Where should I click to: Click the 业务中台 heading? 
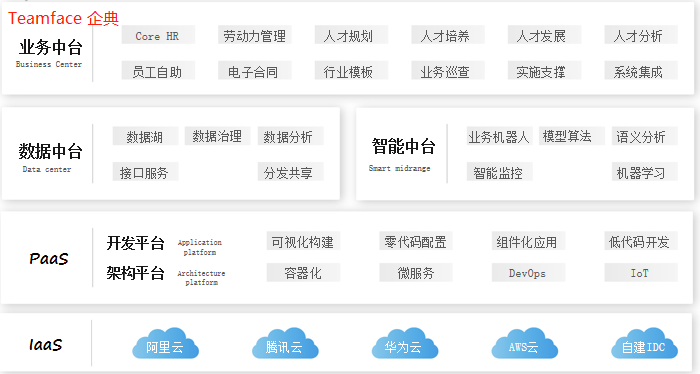pyautogui.click(x=50, y=47)
